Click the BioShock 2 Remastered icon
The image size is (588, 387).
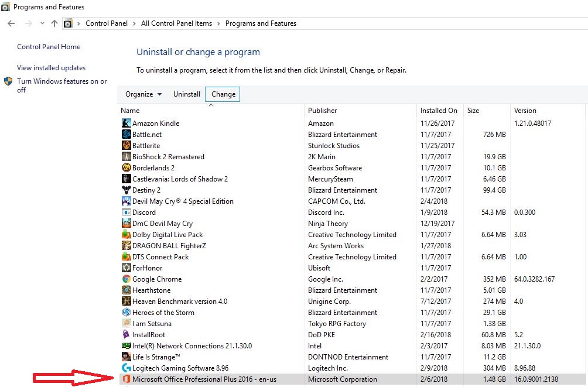click(x=127, y=156)
